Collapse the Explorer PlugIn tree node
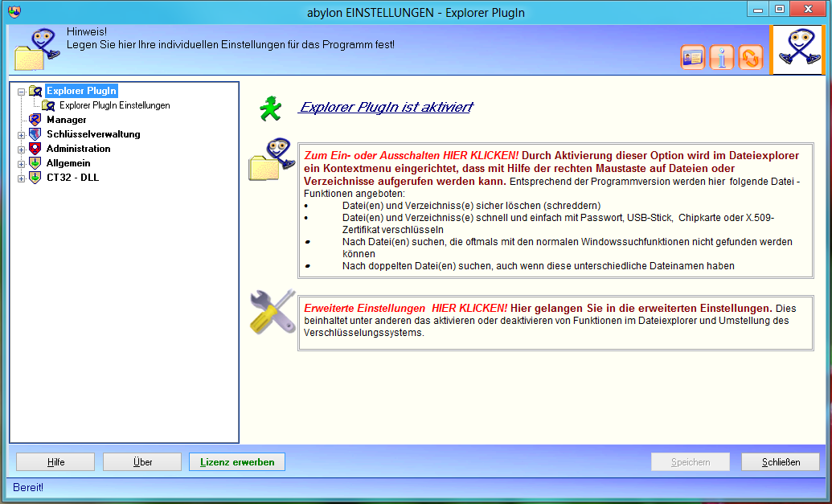This screenshot has width=832, height=504. click(x=21, y=92)
